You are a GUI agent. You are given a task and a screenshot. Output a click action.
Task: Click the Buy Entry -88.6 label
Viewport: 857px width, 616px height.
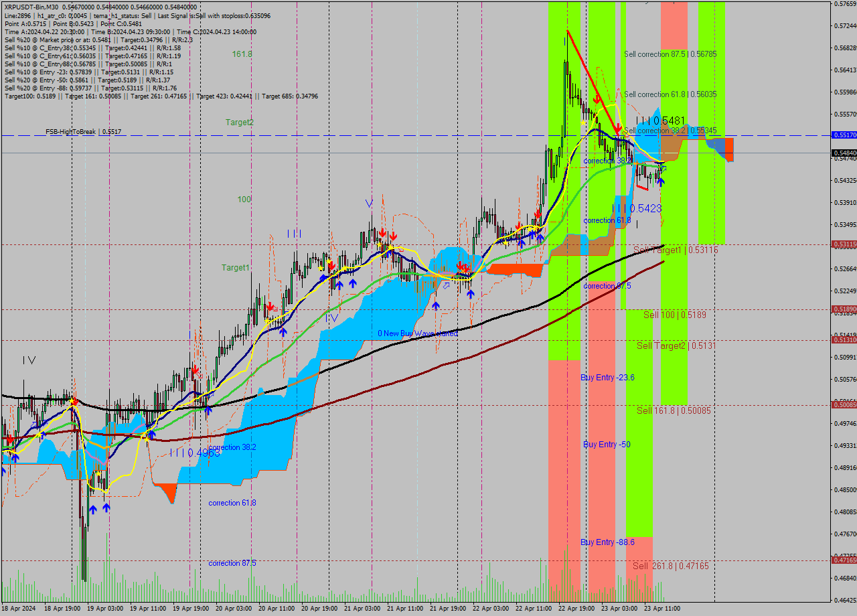tap(607, 542)
